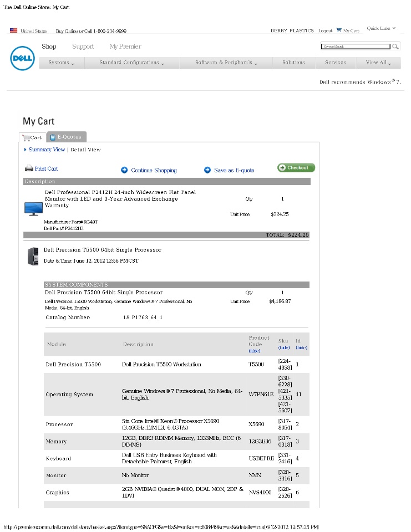
Task: Click the Processor module row label
Action: [59, 424]
